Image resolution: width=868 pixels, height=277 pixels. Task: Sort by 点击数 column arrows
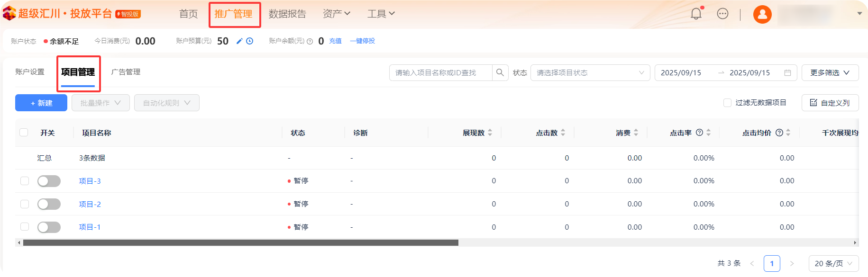(x=563, y=133)
